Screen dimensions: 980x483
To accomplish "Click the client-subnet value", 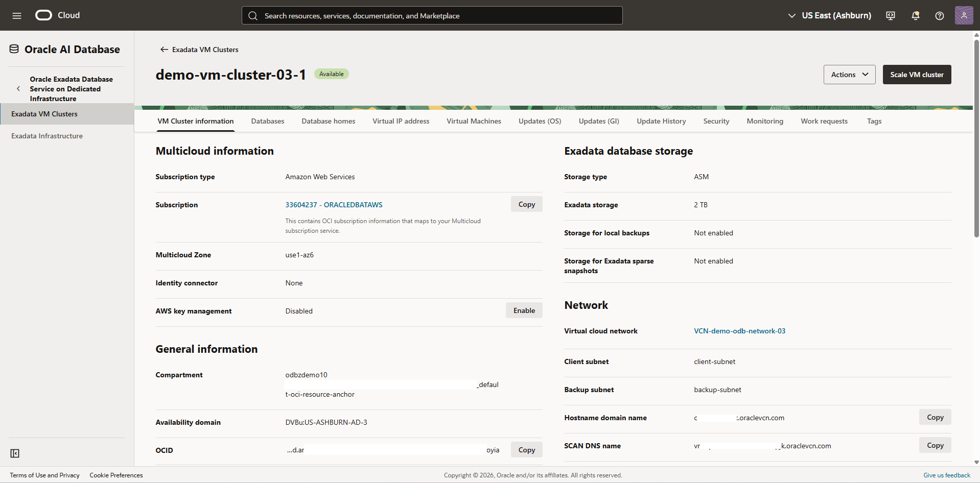I will [714, 361].
